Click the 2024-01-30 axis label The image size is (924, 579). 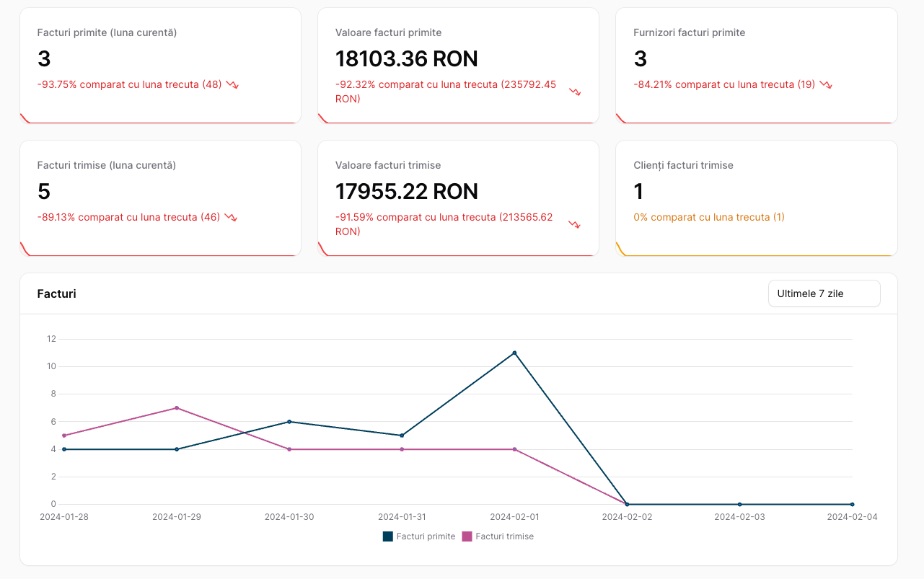tap(289, 517)
